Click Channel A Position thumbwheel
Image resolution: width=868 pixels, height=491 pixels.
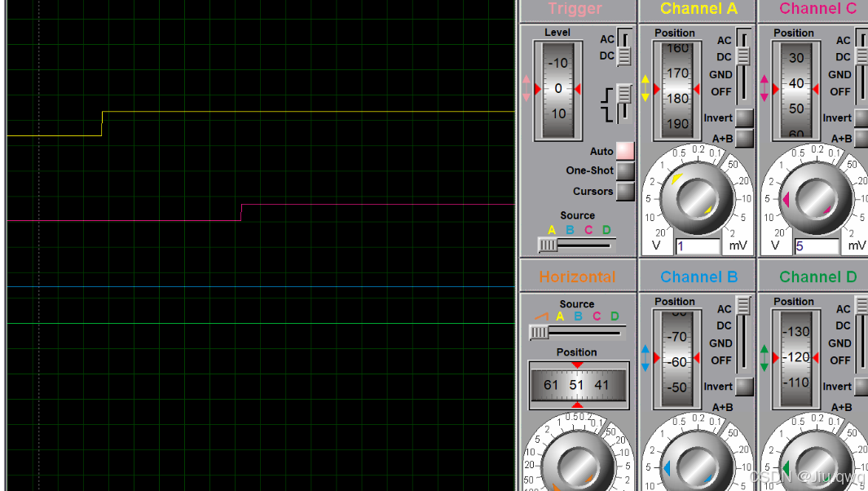coord(677,90)
